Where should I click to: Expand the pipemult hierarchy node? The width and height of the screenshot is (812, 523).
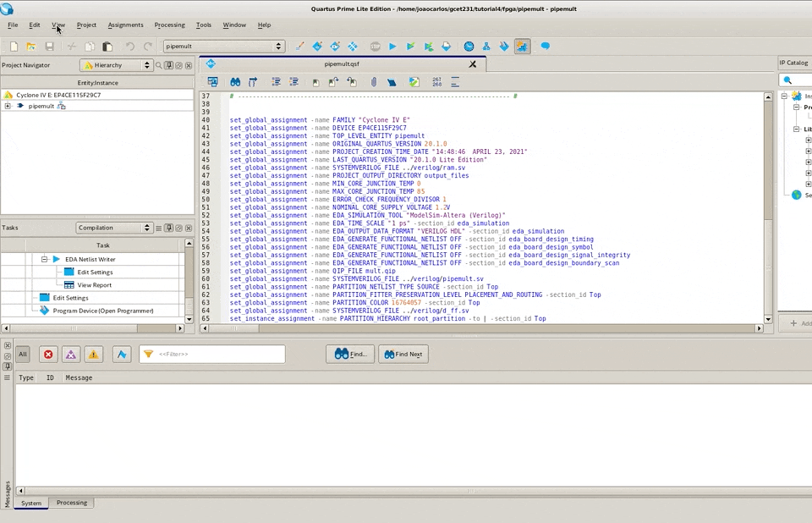pos(8,106)
